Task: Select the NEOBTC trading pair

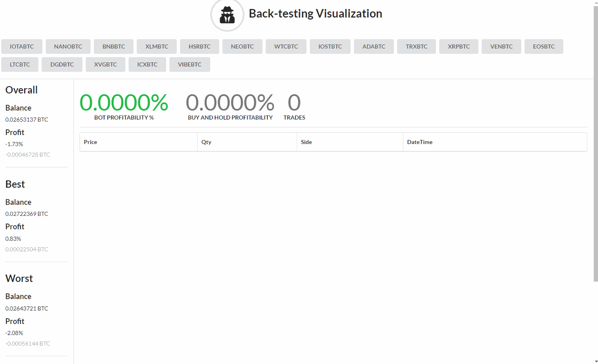Action: (242, 46)
